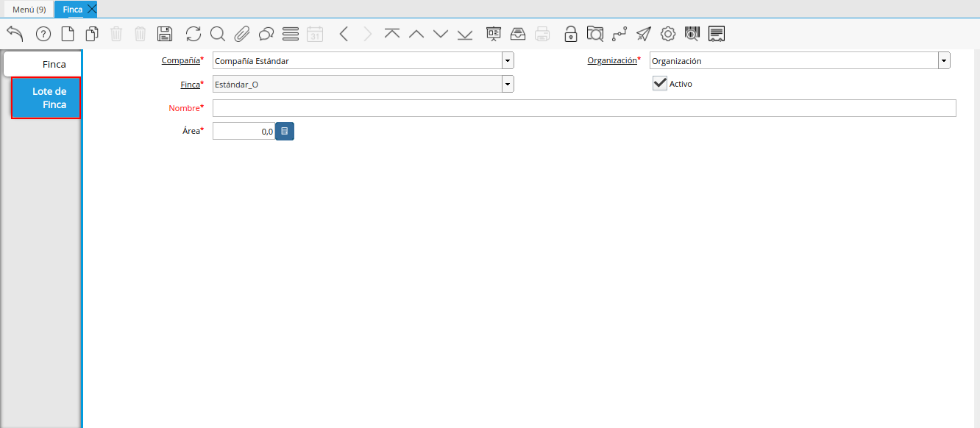The image size is (980, 428).
Task: Open the Área calculator button
Action: click(x=285, y=131)
